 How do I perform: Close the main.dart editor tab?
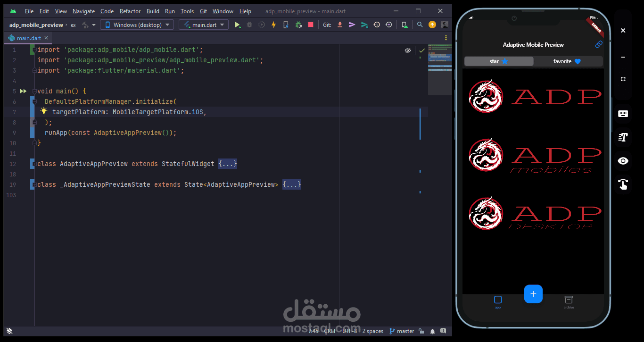click(x=46, y=38)
